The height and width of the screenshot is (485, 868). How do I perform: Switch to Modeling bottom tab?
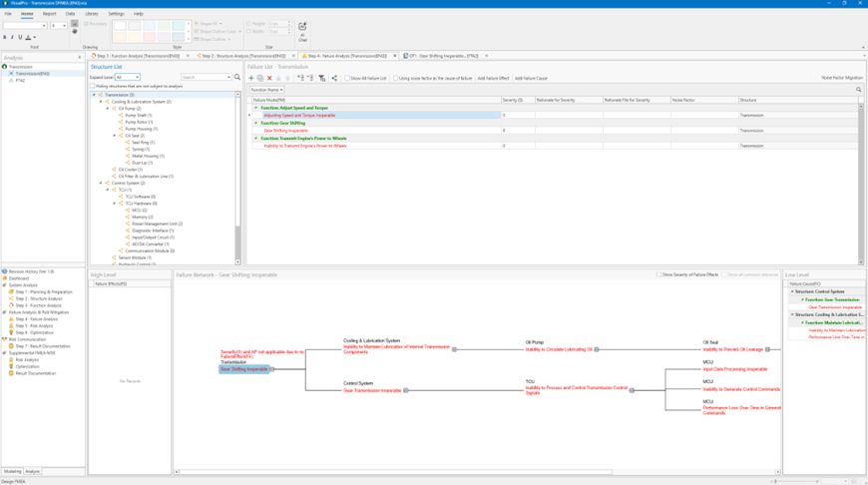12,471
